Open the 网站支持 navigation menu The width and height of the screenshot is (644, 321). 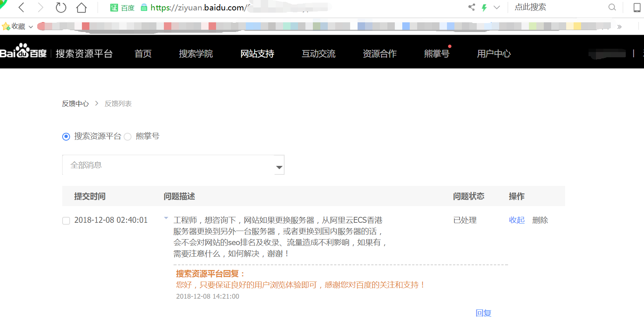257,54
